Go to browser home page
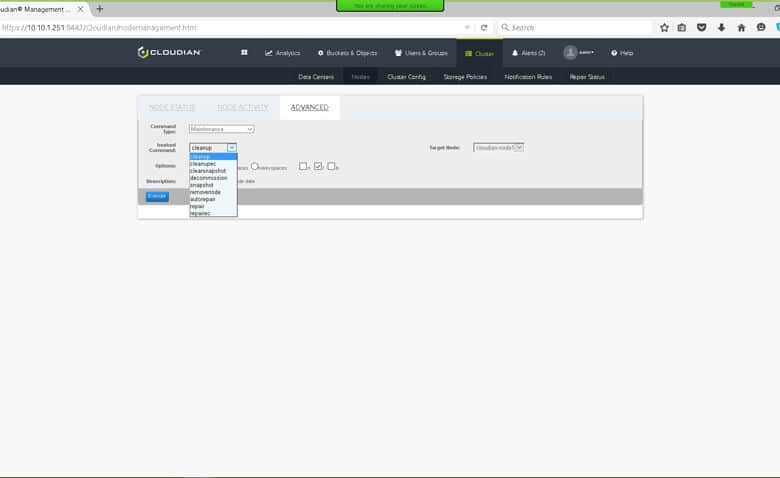 tap(741, 28)
